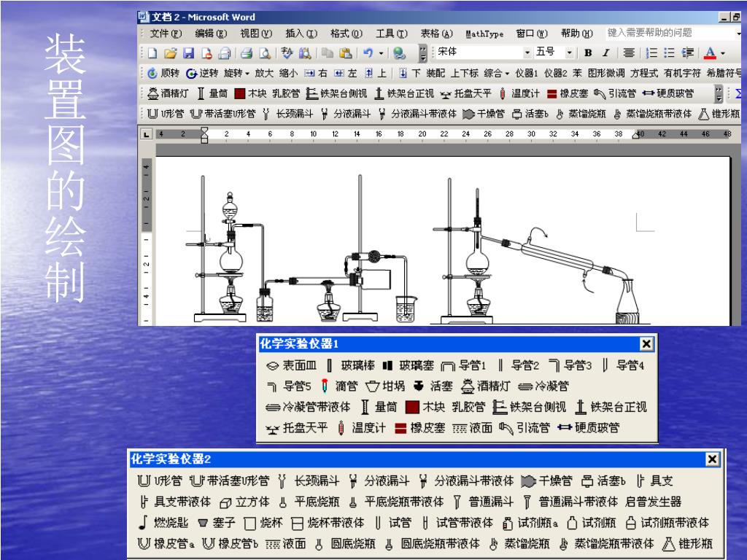Select 滴管 in 化学实验仪器1 panel
The width and height of the screenshot is (747, 560).
[x=338, y=386]
